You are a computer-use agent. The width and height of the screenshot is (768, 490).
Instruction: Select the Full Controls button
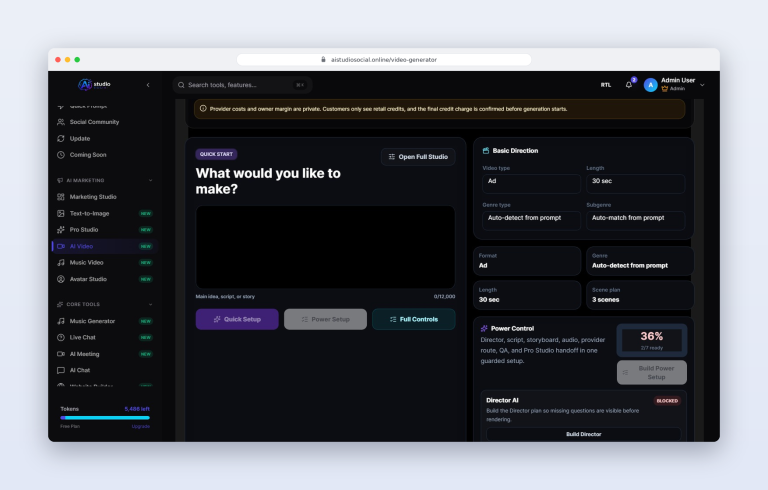[x=414, y=319]
